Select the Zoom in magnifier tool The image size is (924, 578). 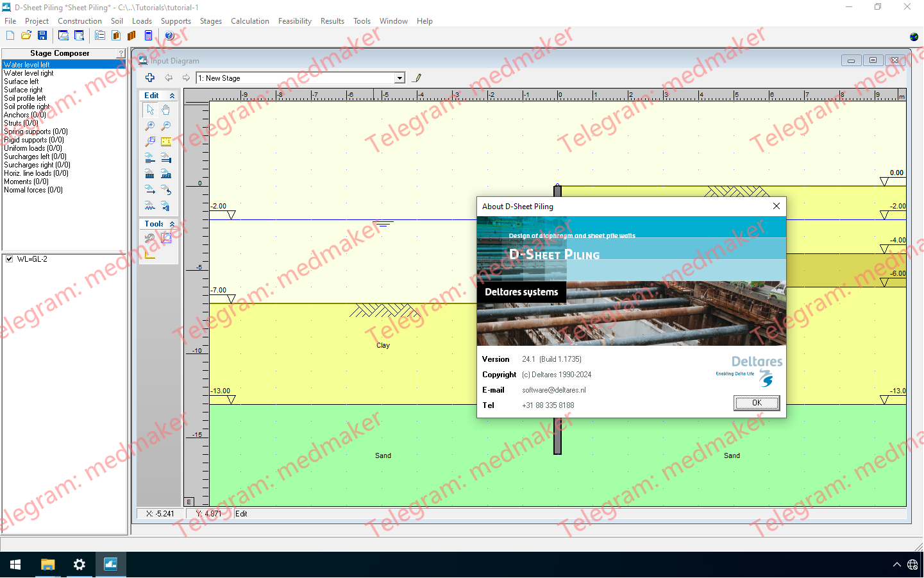coord(150,126)
